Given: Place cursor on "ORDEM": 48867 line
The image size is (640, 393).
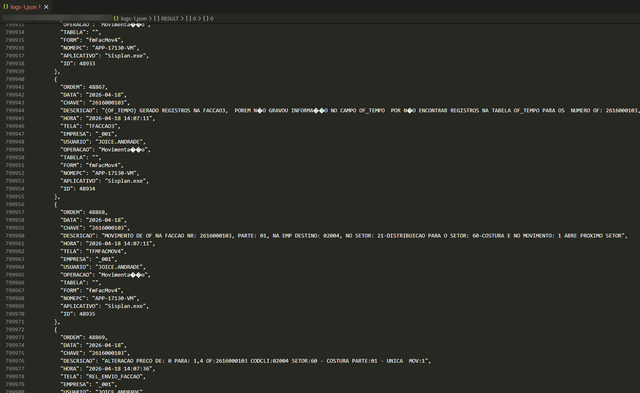Looking at the screenshot, I should tap(84, 87).
